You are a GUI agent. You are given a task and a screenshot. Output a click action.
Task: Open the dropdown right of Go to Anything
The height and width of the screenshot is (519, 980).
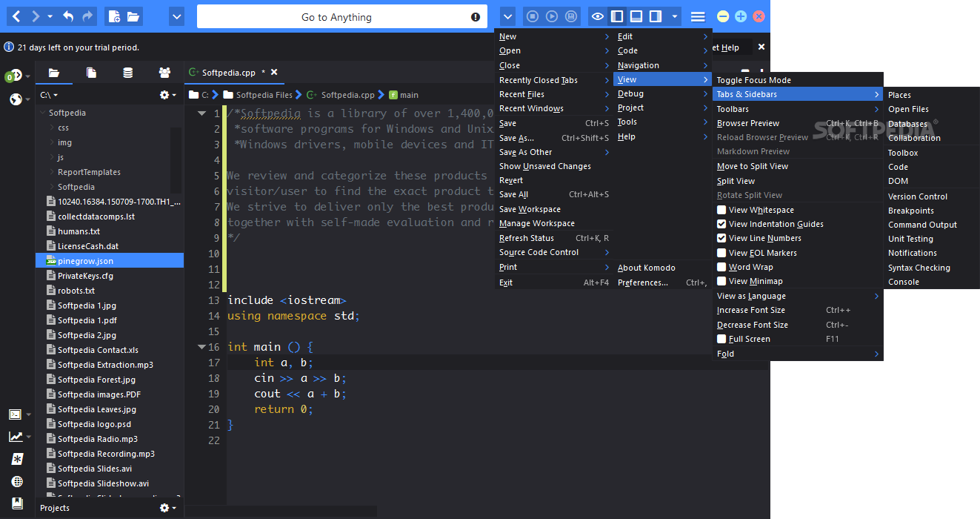[507, 16]
